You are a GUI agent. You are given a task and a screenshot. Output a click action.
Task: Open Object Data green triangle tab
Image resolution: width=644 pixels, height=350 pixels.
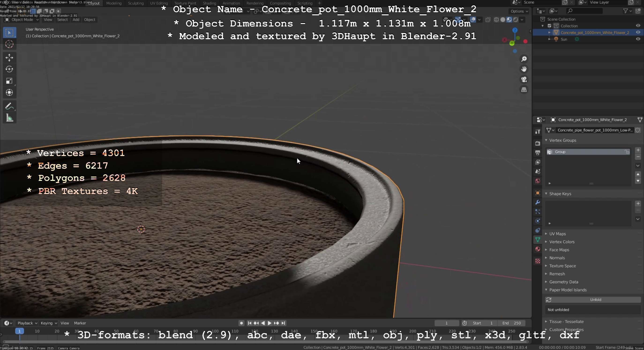(x=538, y=240)
